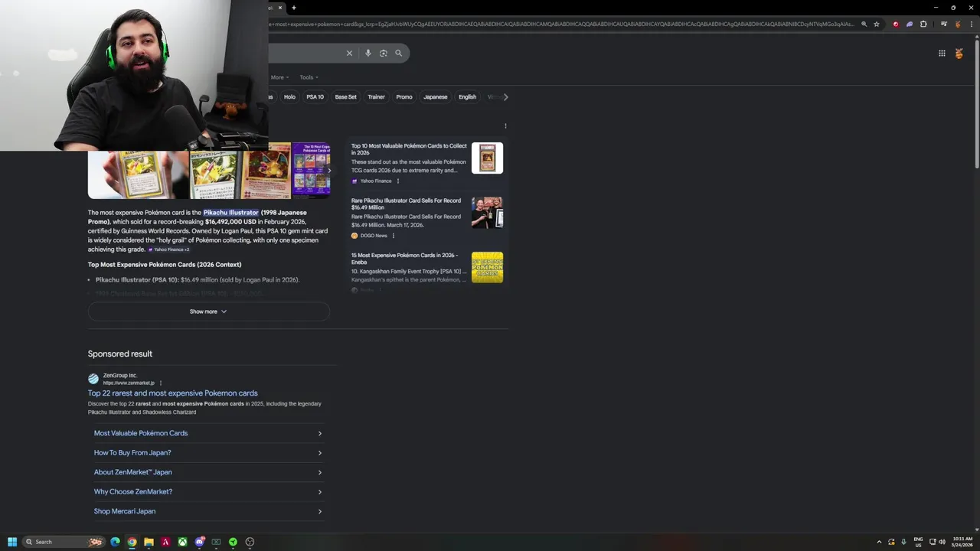Close the current browser tab
980x551 pixels.
[279, 8]
